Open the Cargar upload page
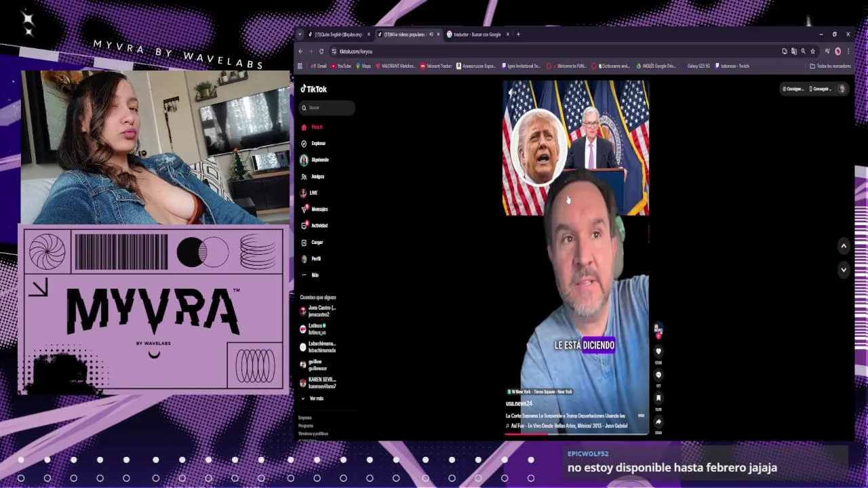 coord(313,242)
